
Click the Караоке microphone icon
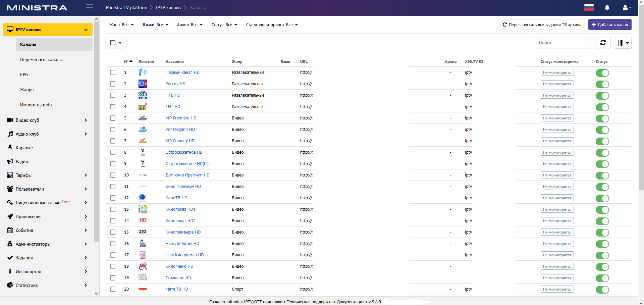(x=10, y=148)
